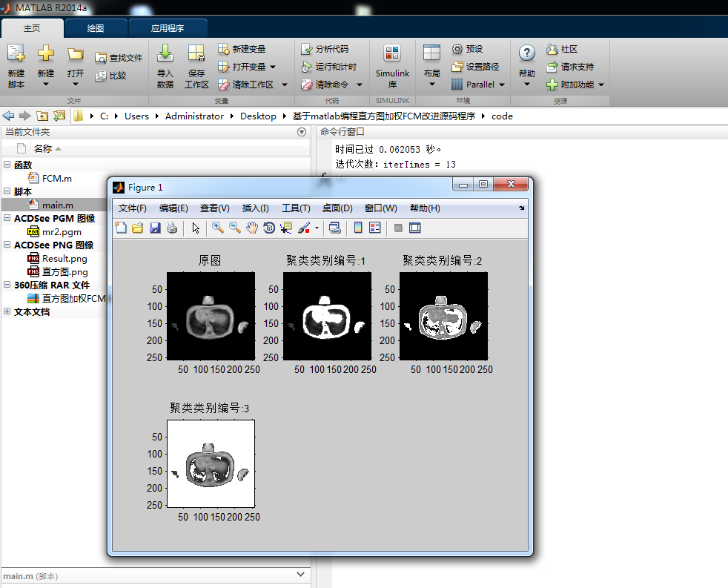Click Run and Time (运行和计时) button
The height and width of the screenshot is (588, 728).
pos(328,67)
